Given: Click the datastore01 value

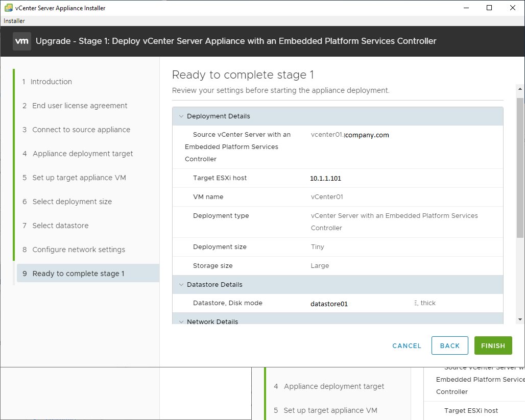Looking at the screenshot, I should coord(329,304).
